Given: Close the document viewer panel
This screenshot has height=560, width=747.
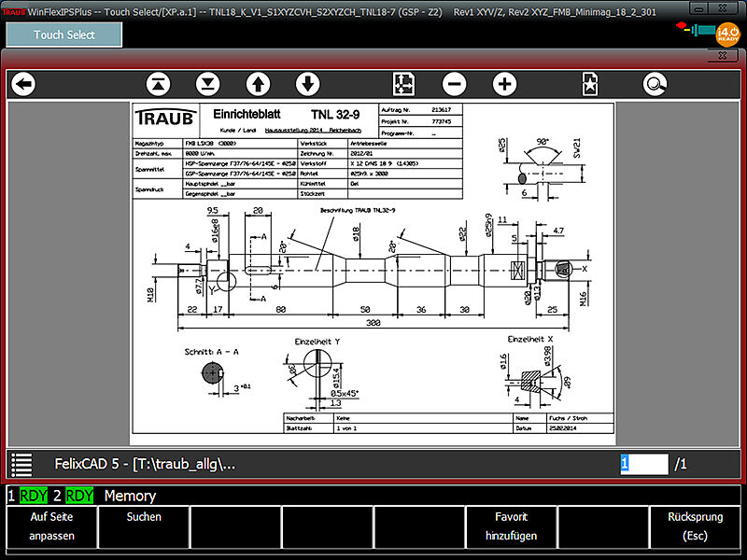Looking at the screenshot, I should [x=722, y=57].
